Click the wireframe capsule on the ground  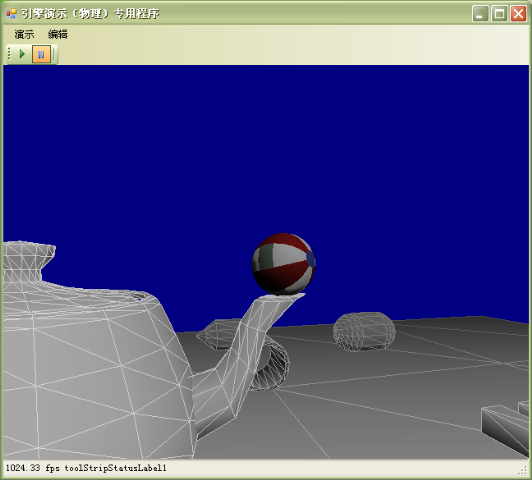coord(364,332)
